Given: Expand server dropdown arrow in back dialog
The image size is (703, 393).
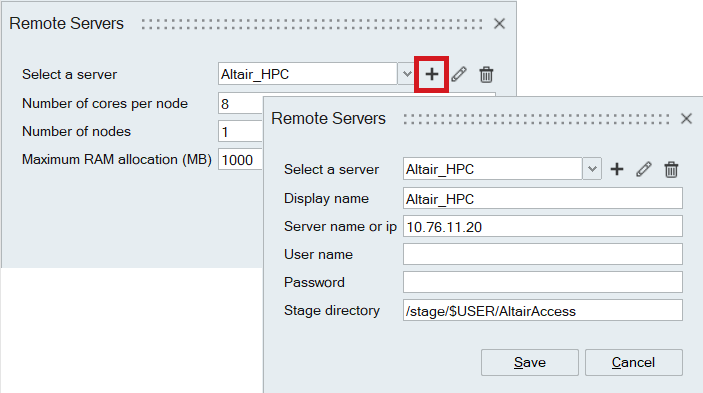Looking at the screenshot, I should coord(407,74).
